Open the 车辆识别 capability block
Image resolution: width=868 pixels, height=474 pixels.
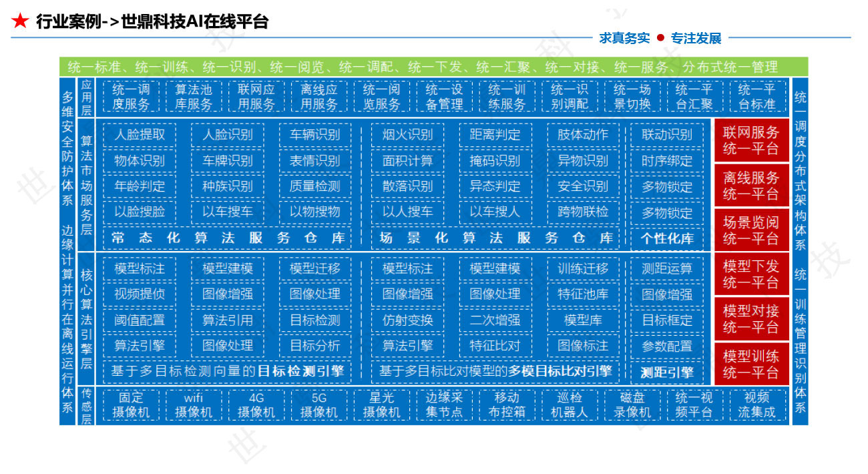(316, 134)
